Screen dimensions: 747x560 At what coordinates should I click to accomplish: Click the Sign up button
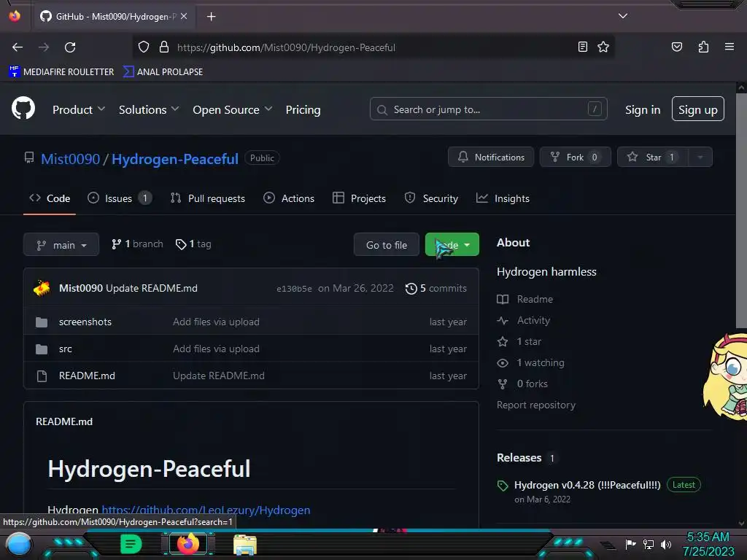pyautogui.click(x=697, y=109)
